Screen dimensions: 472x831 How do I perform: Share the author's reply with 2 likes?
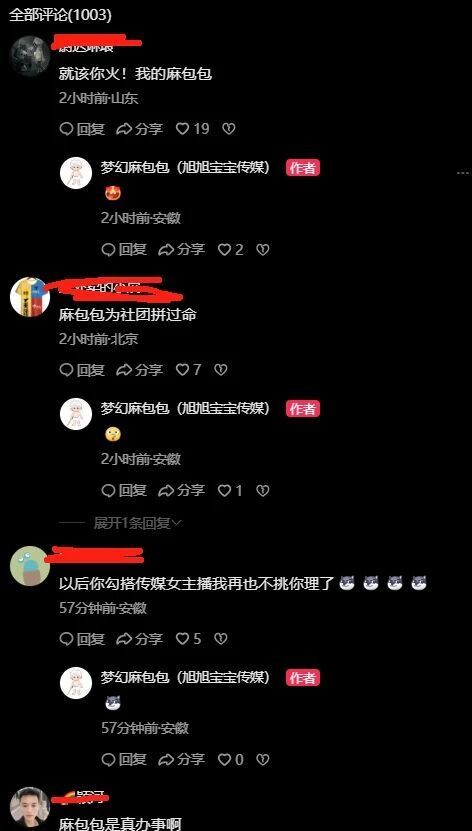182,250
